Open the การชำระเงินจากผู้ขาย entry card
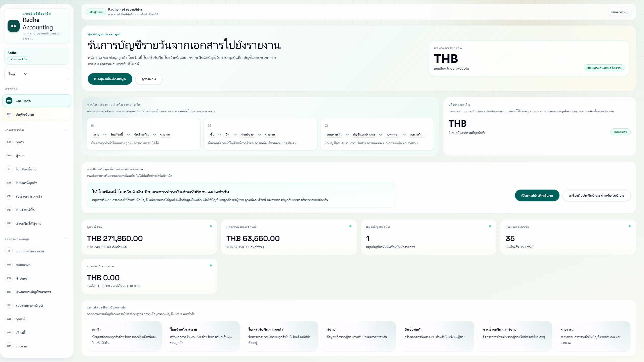This screenshot has height=362, width=644. click(515, 336)
